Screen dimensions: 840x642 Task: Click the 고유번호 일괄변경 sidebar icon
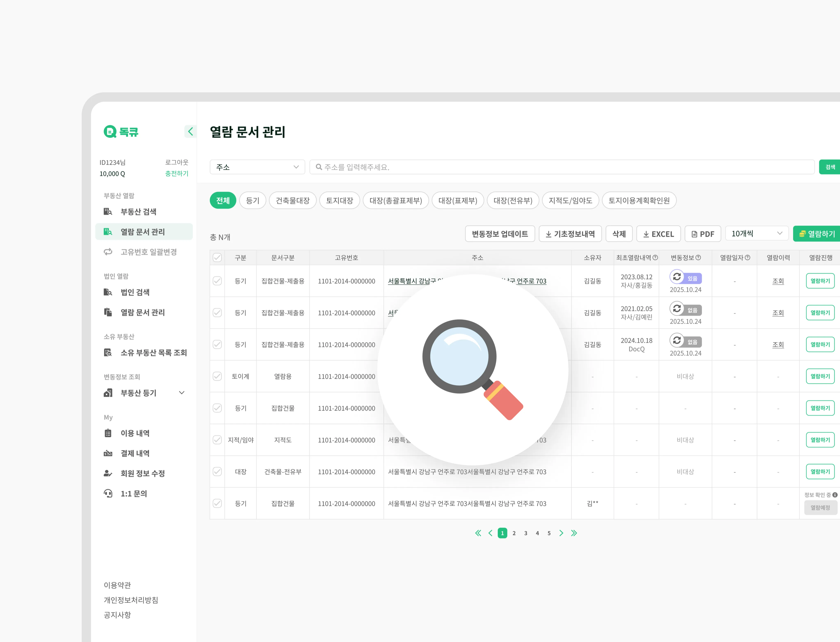point(108,252)
